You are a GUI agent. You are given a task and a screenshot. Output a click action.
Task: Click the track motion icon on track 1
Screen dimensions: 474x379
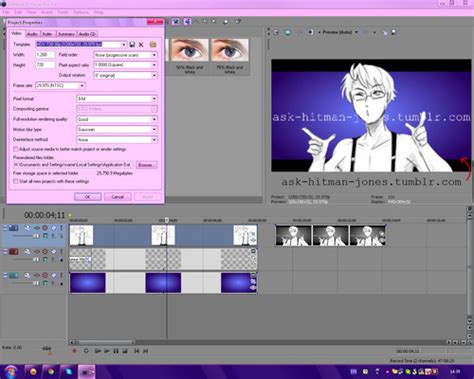click(27, 228)
